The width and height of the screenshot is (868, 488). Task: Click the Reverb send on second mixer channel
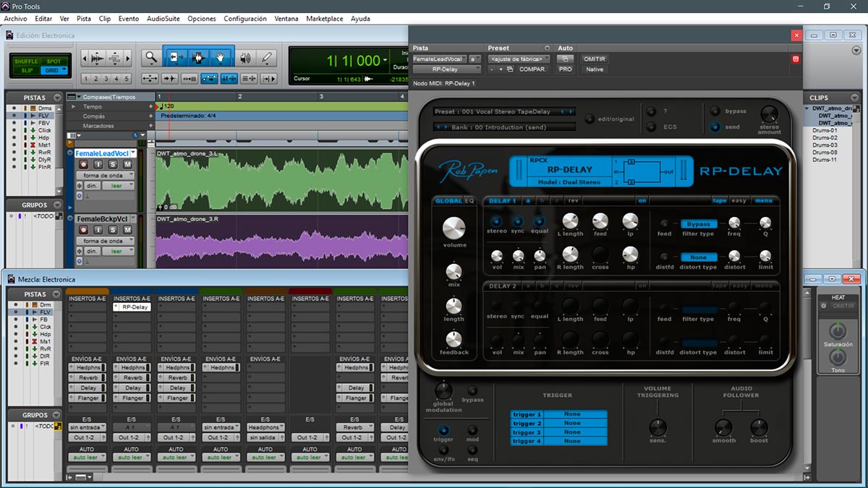[x=132, y=377]
